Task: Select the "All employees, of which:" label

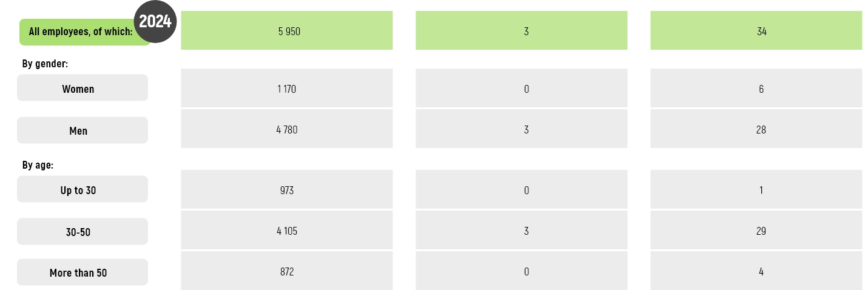Action: 79,32
